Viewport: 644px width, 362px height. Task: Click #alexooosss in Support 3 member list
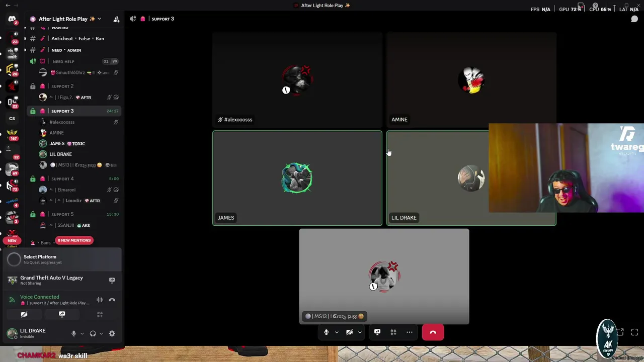(79, 122)
